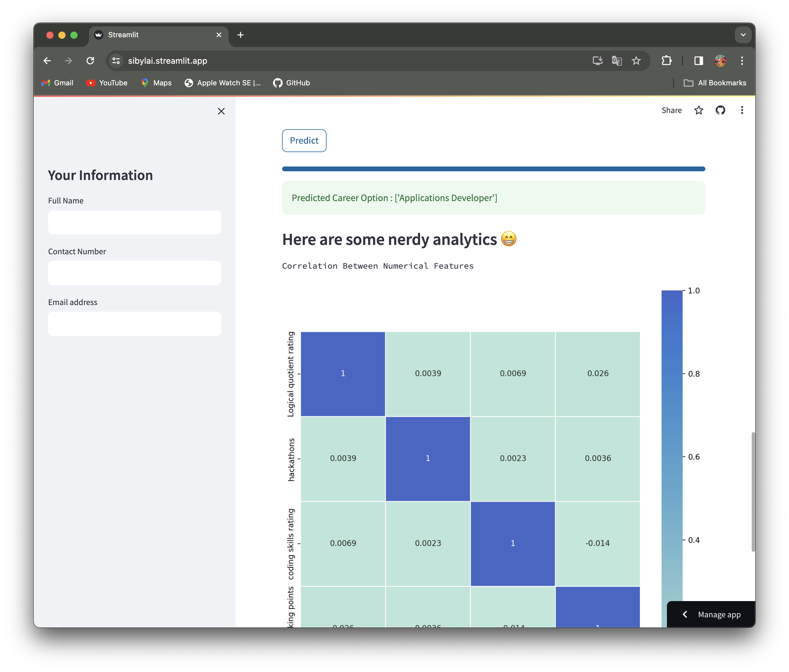789x672 pixels.
Task: Star this app with the favorite icon
Action: coord(698,110)
